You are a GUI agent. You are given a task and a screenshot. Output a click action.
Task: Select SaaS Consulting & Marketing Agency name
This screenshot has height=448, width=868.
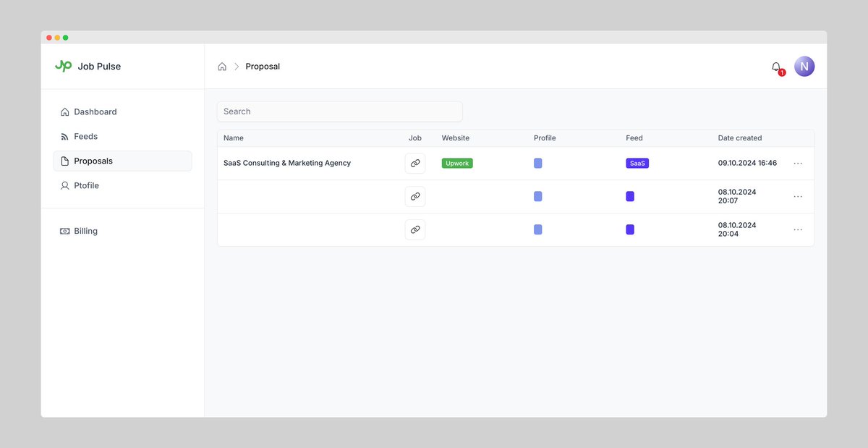tap(287, 164)
